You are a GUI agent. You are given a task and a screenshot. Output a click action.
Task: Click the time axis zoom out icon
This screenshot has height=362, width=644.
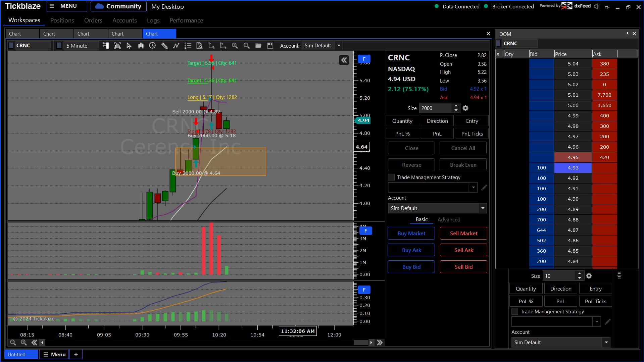pos(13,343)
